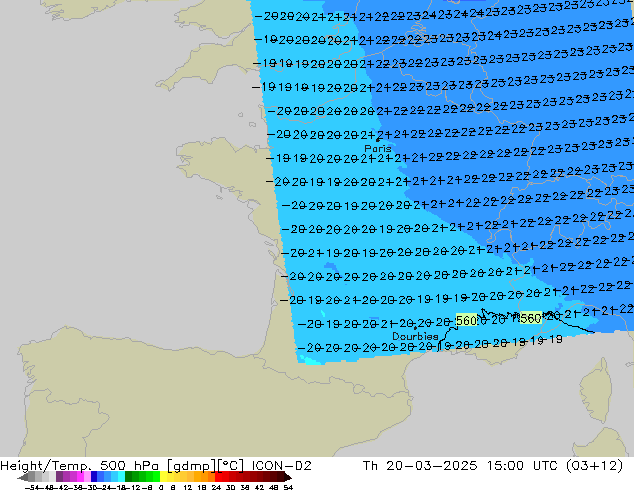Click the Dourbies location label
The height and width of the screenshot is (490, 634).
pyautogui.click(x=415, y=336)
